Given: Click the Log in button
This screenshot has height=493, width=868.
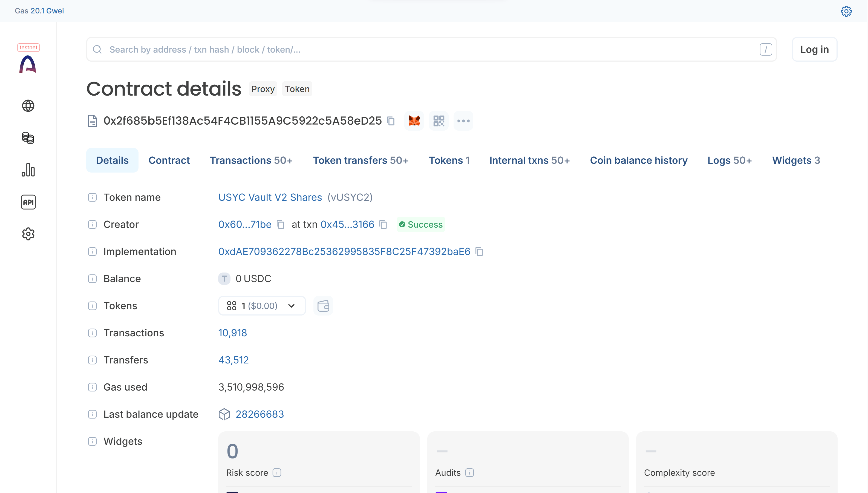Looking at the screenshot, I should coord(814,49).
